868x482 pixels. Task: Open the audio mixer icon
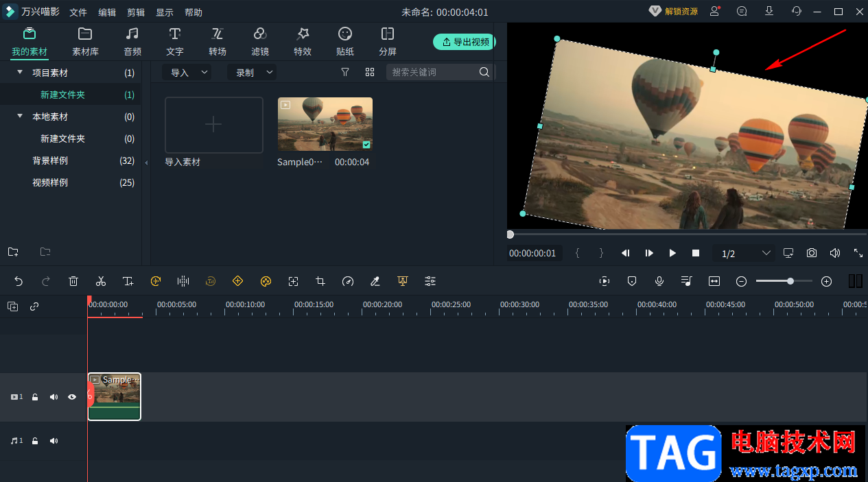(x=687, y=281)
